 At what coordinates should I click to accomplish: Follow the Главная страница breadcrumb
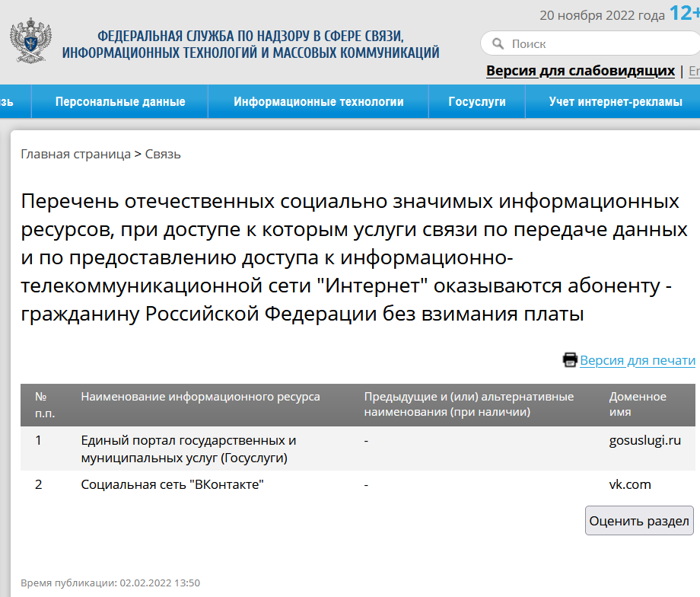[x=75, y=154]
